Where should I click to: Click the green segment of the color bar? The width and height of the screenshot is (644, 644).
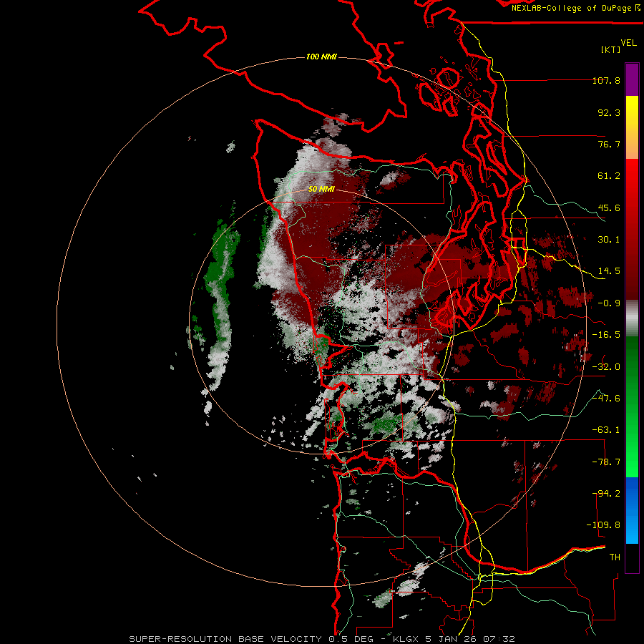[x=632, y=406]
